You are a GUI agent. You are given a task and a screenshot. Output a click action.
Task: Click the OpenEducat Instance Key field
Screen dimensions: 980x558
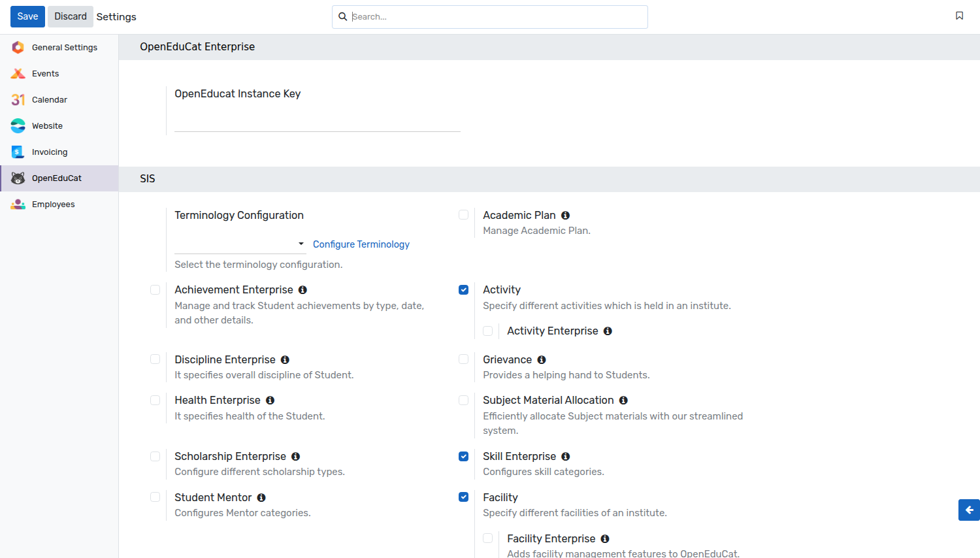tap(318, 122)
